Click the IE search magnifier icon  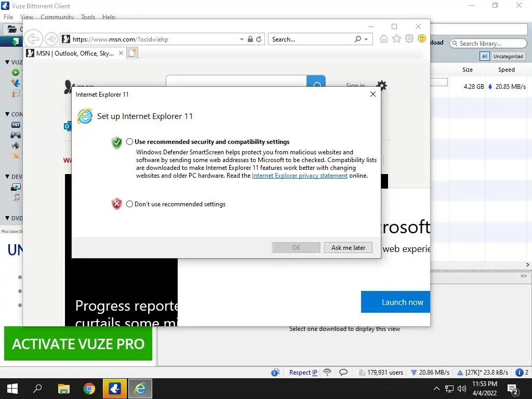tap(357, 39)
